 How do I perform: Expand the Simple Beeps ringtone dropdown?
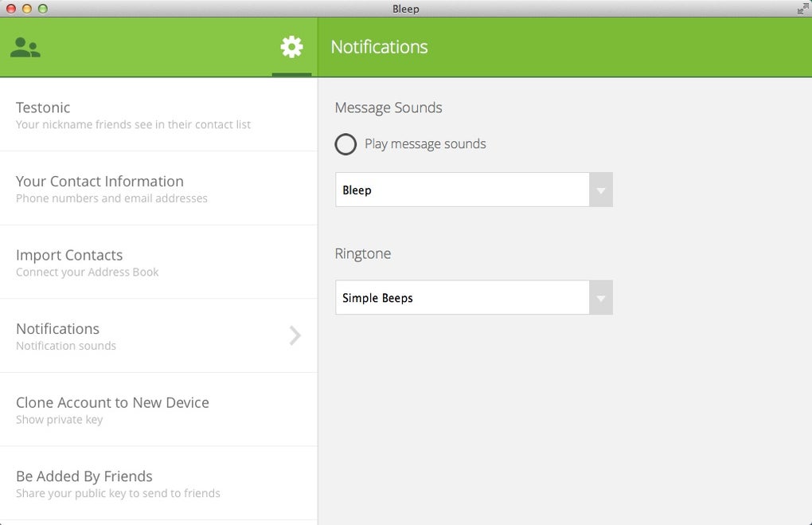(x=463, y=298)
